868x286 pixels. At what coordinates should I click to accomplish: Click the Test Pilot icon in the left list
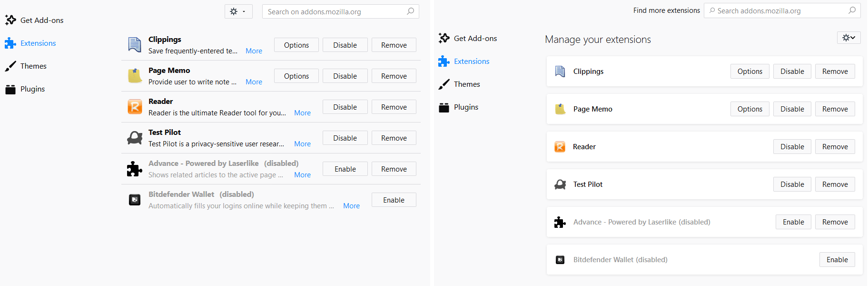(135, 138)
